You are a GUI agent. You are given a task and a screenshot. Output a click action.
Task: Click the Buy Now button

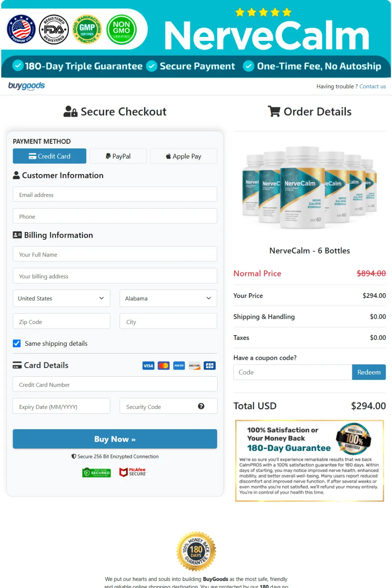114,439
